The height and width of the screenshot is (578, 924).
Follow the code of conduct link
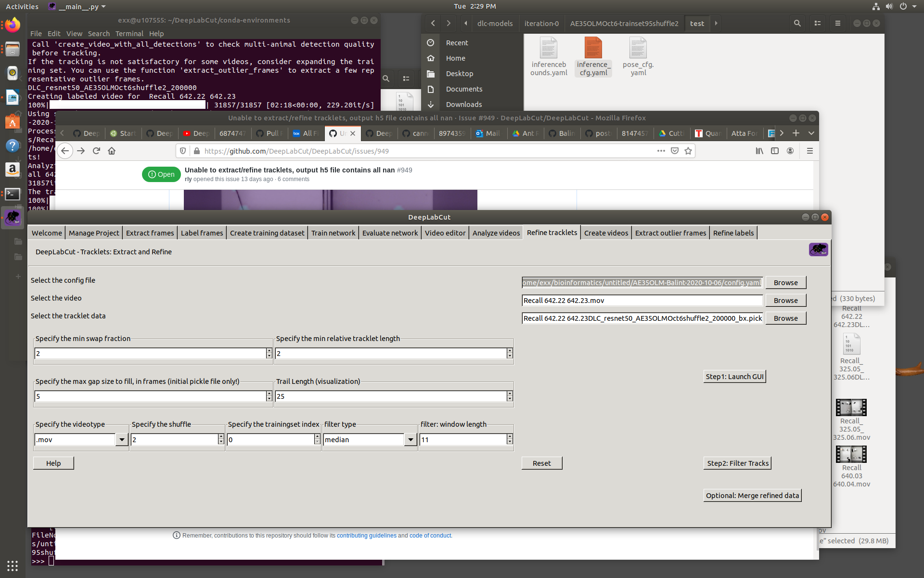[x=430, y=535]
